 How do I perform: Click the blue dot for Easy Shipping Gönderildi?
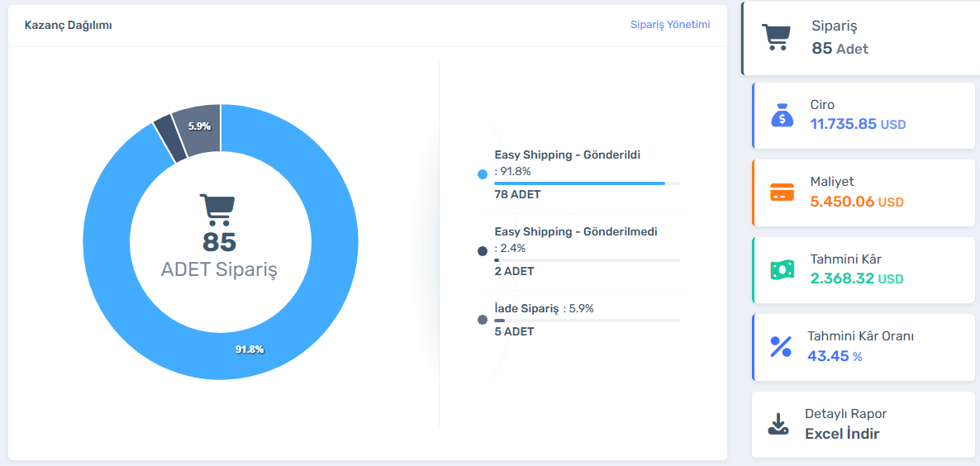point(483,174)
